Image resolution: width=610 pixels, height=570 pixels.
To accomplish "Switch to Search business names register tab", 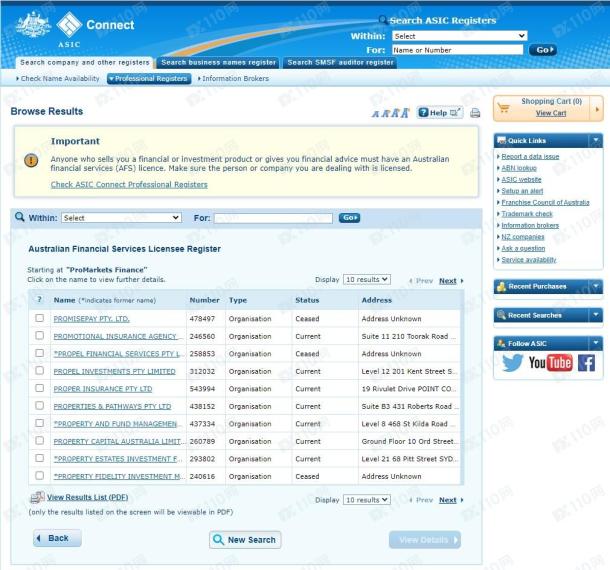I will (x=218, y=63).
